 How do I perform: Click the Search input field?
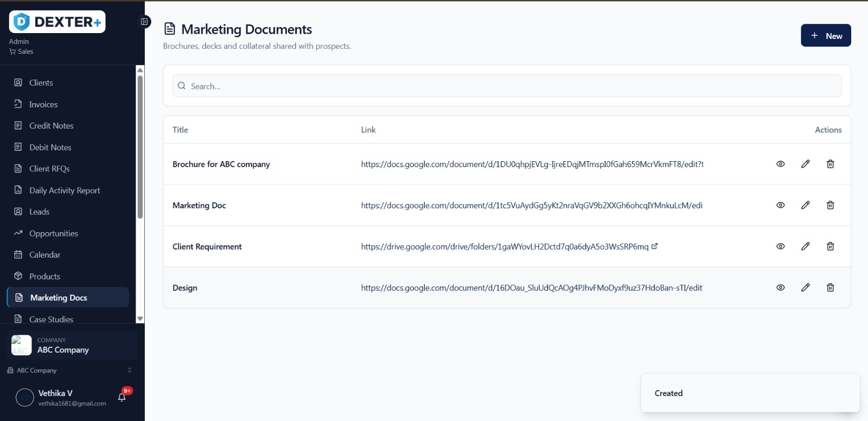pos(507,86)
